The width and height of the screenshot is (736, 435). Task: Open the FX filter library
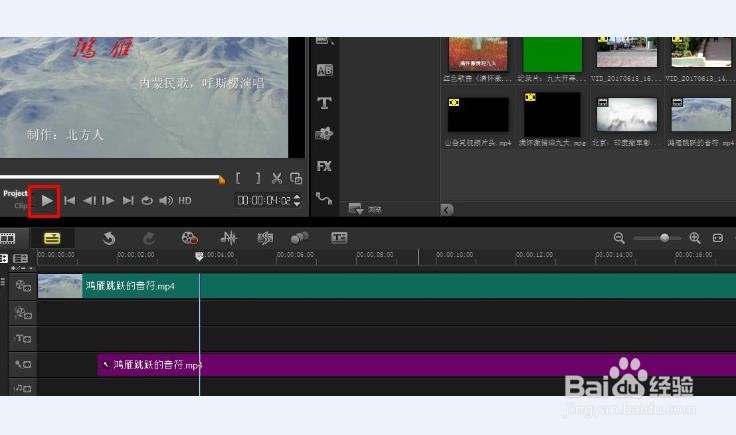point(324,166)
